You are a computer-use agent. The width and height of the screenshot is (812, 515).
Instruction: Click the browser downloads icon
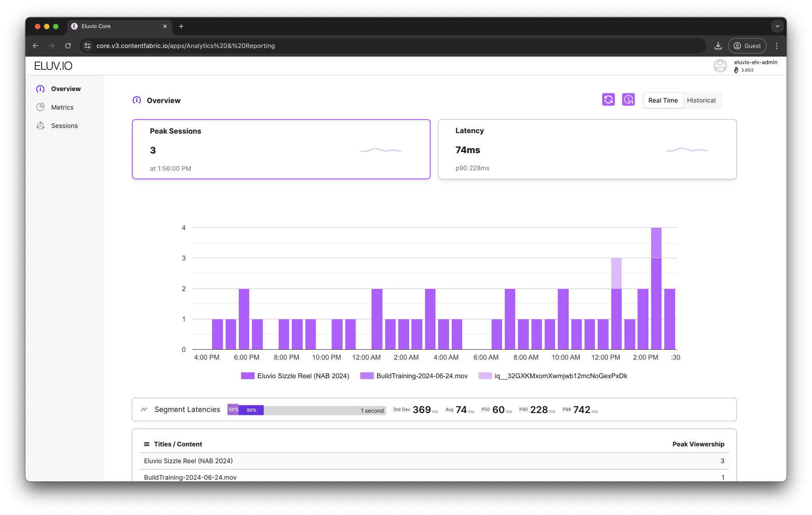(718, 46)
